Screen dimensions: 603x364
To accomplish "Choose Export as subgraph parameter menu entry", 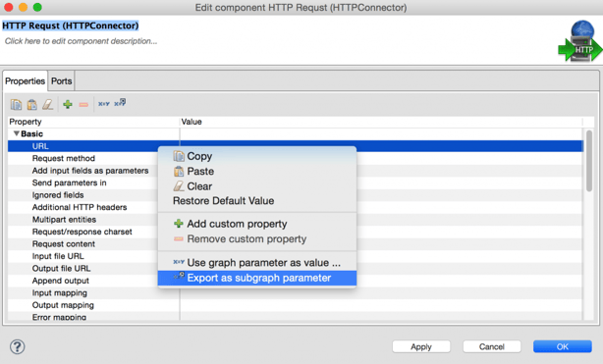I will pos(257,278).
